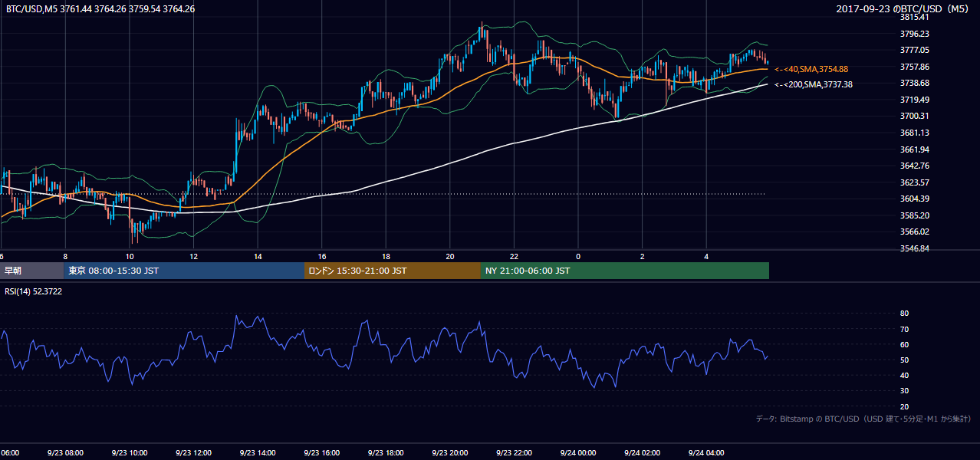Viewport: 980px width, 460px height.
Task: Click the bottom time label 9/23 12:00
Action: (x=193, y=453)
